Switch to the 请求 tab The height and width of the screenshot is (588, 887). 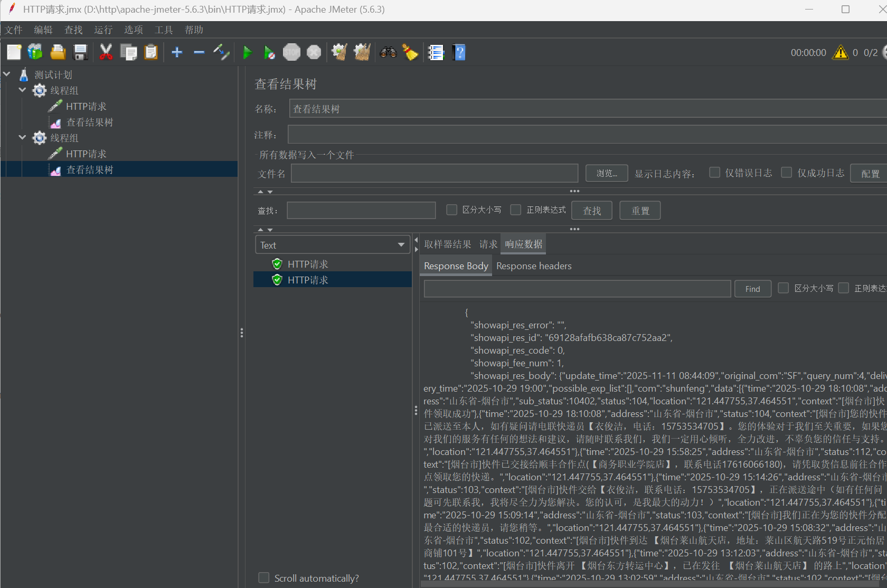[488, 244]
